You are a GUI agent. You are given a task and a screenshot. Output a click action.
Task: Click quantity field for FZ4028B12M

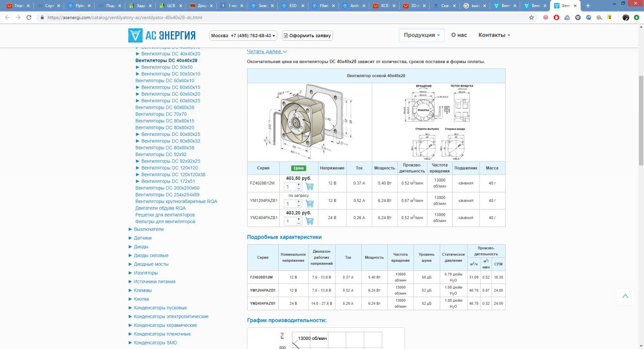(290, 186)
